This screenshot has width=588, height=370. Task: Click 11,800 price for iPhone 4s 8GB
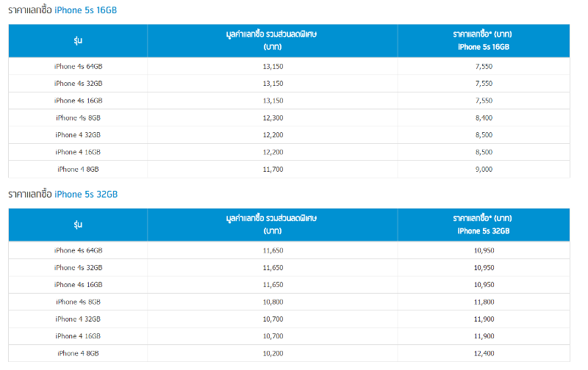[x=484, y=302]
